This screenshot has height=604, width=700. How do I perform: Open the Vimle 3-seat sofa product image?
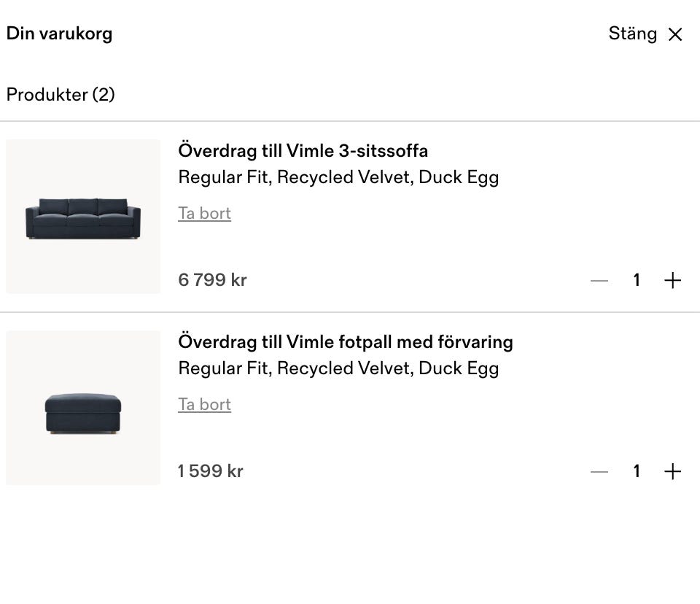[83, 217]
